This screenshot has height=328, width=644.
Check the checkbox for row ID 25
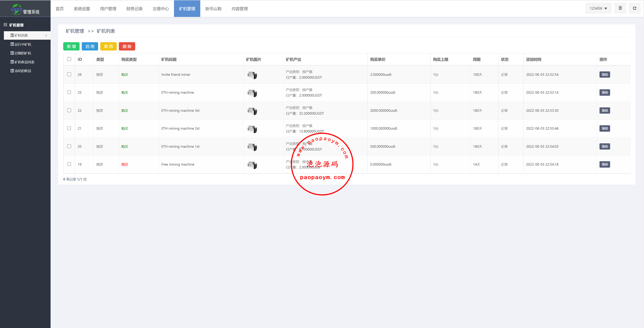(x=69, y=92)
